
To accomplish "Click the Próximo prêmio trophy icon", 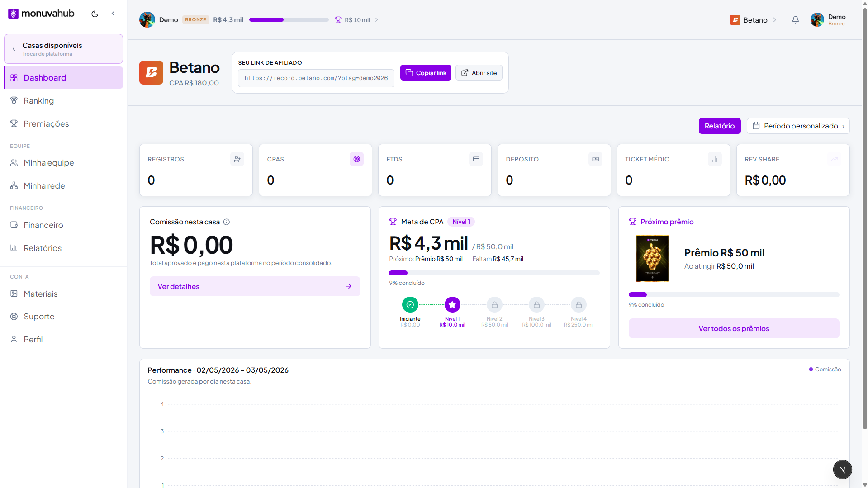I will (633, 222).
